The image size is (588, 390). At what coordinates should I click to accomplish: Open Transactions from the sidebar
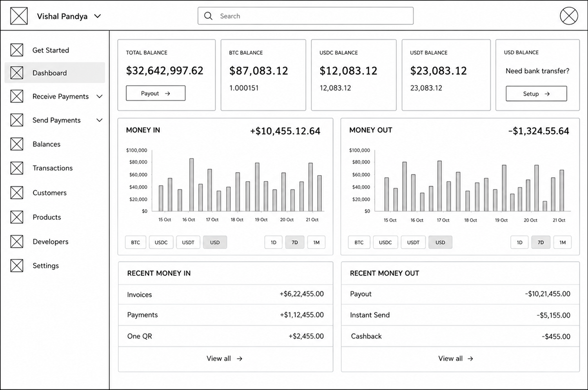tap(55, 168)
